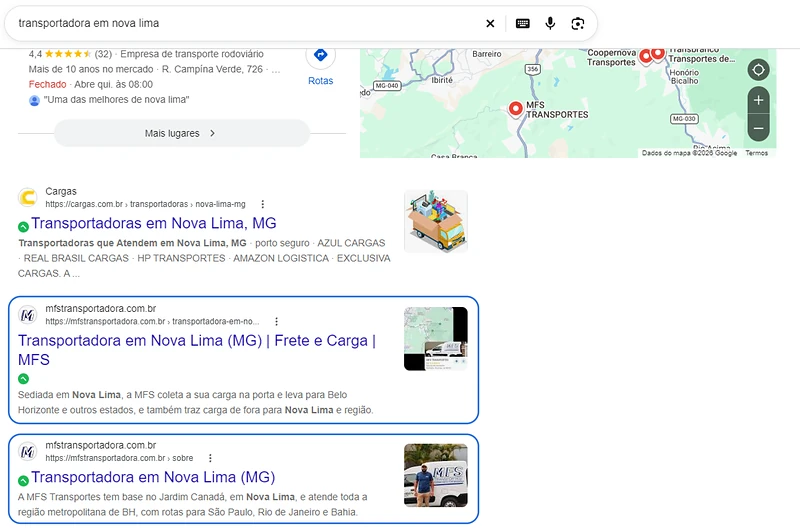The width and height of the screenshot is (800, 532).
Task: Open more options for the transportadora-em-no result
Action: tap(277, 321)
